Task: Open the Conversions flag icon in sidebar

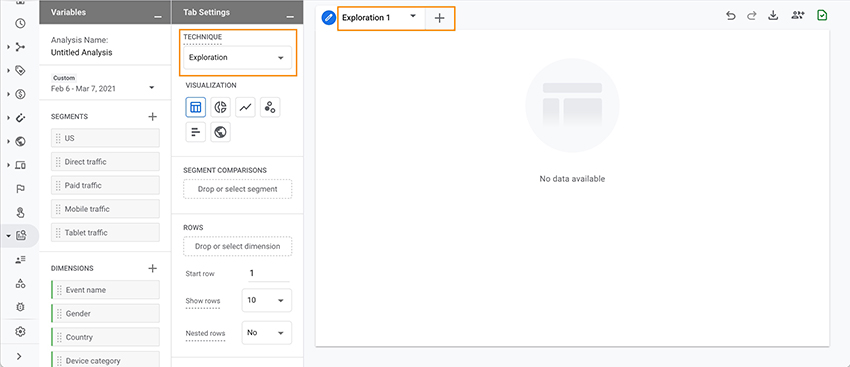Action: [x=20, y=189]
